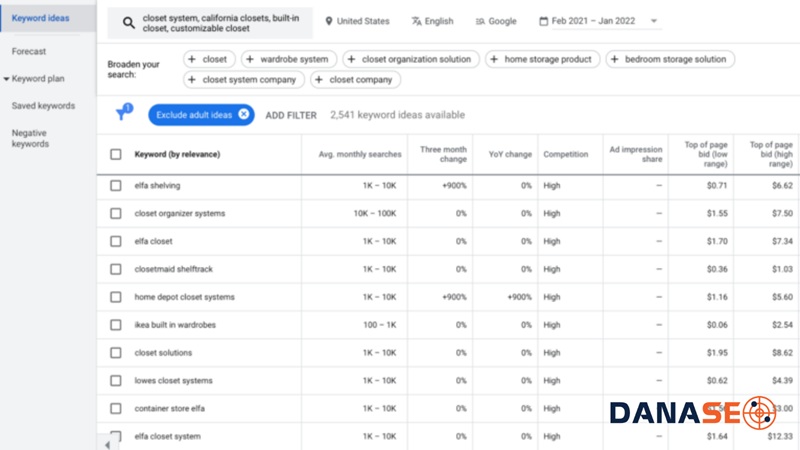800x450 pixels.
Task: Click plus icon on closet organization solution chip
Action: [351, 59]
